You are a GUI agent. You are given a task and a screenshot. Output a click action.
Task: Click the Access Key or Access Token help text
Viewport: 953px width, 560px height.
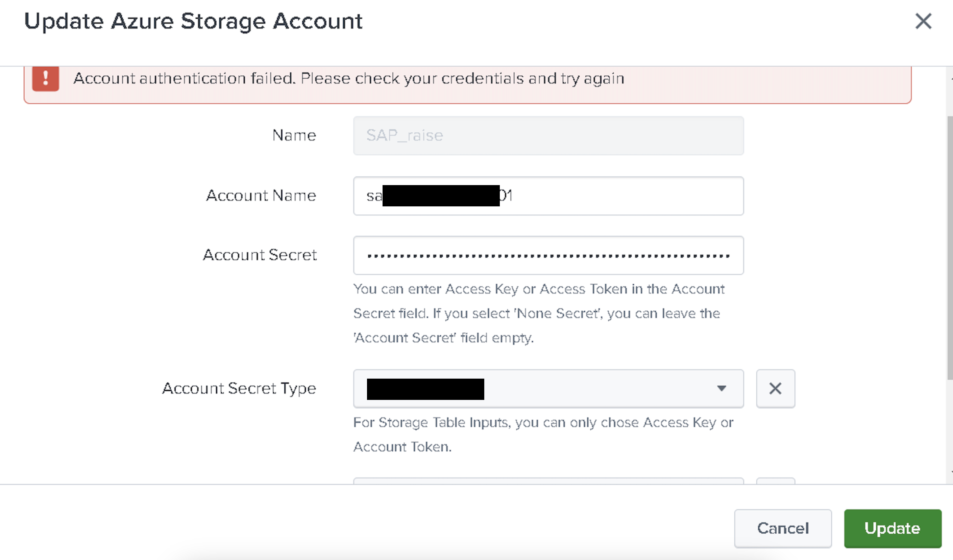(x=539, y=313)
